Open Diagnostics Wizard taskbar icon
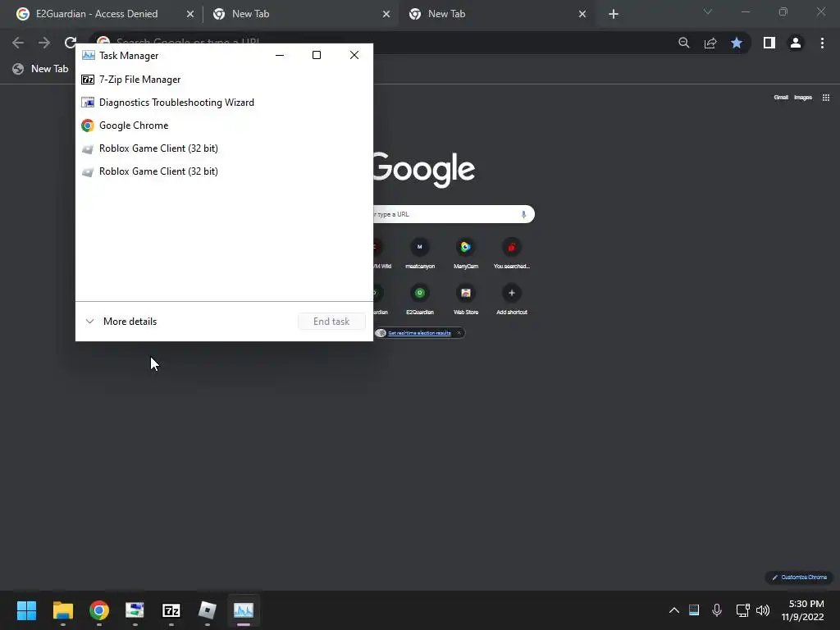Screen dimensions: 840x630 (135, 610)
